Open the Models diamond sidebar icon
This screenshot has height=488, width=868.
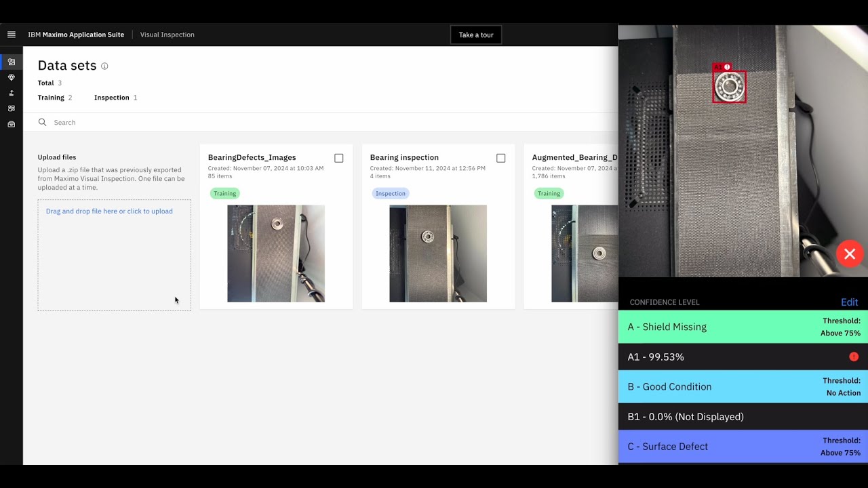click(12, 77)
